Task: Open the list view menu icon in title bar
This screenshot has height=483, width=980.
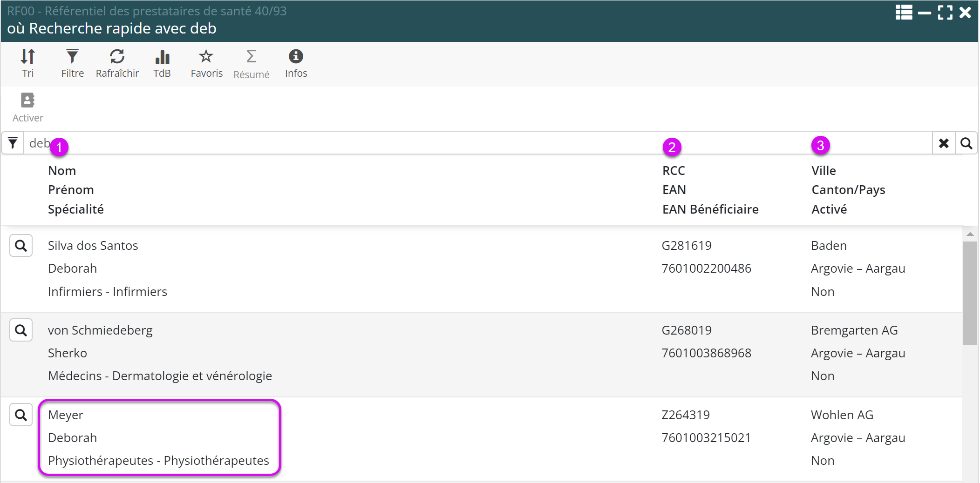Action: tap(904, 13)
